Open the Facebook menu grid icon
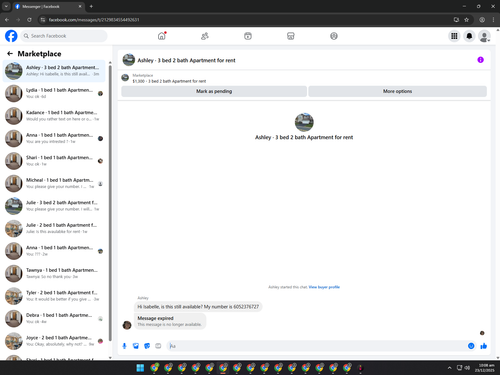This screenshot has width=500, height=375. pos(454,36)
